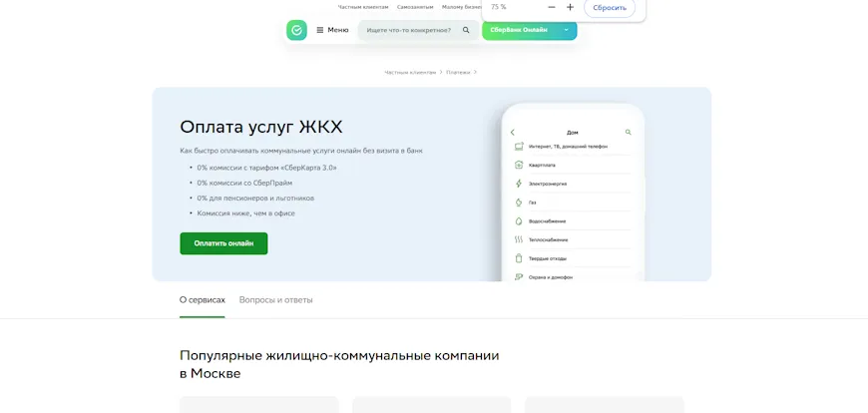Open the hamburger Меню icon
This screenshot has width=868, height=413.
pos(320,30)
